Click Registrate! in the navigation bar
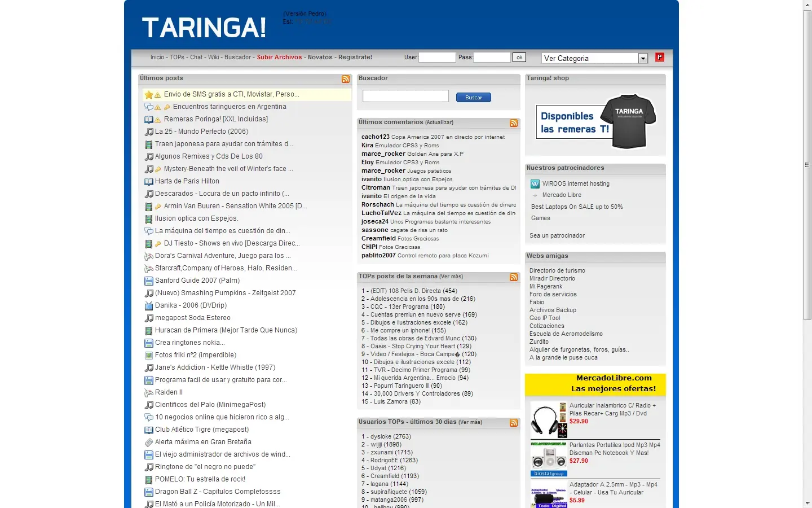The width and height of the screenshot is (812, 508). [x=355, y=58]
